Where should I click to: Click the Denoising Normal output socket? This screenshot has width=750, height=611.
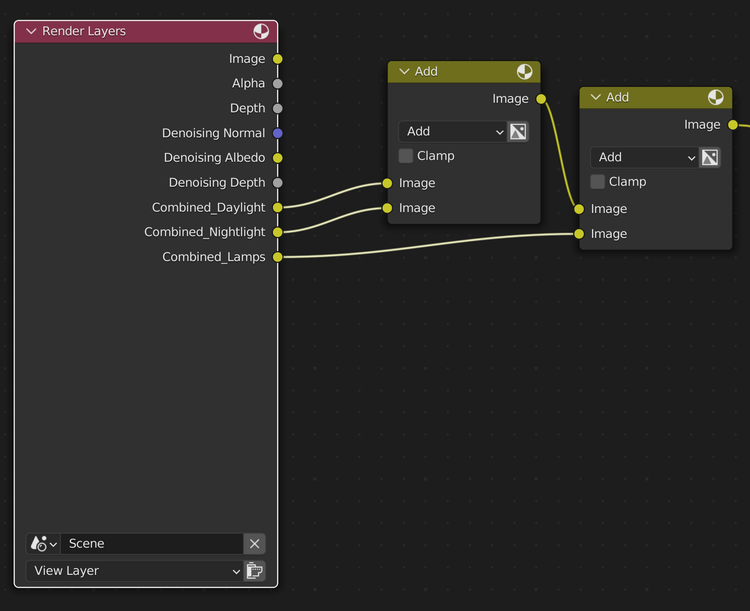point(278,133)
